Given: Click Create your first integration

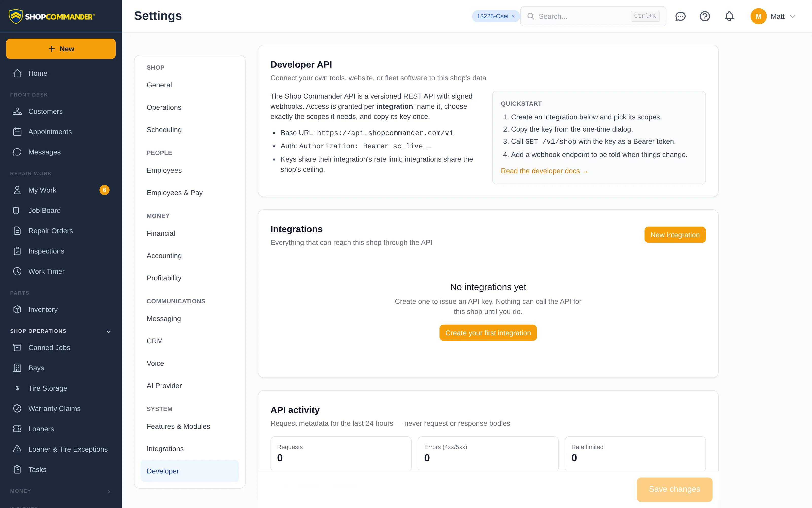Looking at the screenshot, I should click(x=488, y=333).
